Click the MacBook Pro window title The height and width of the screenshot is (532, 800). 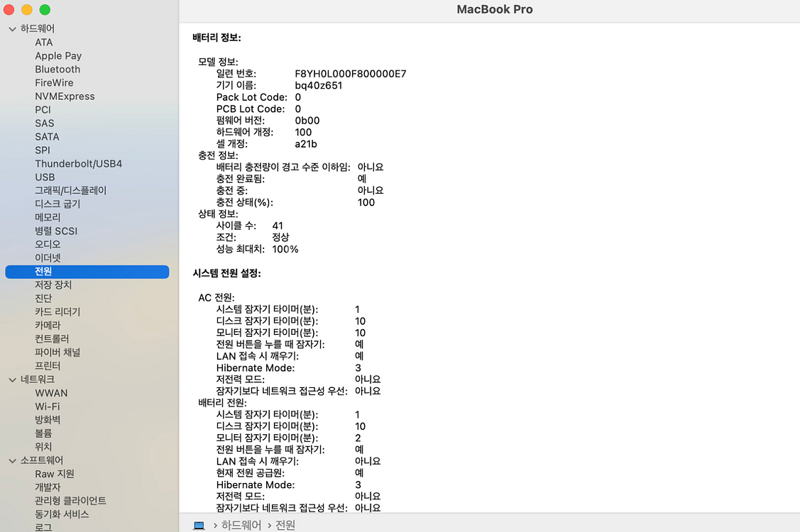tap(494, 9)
